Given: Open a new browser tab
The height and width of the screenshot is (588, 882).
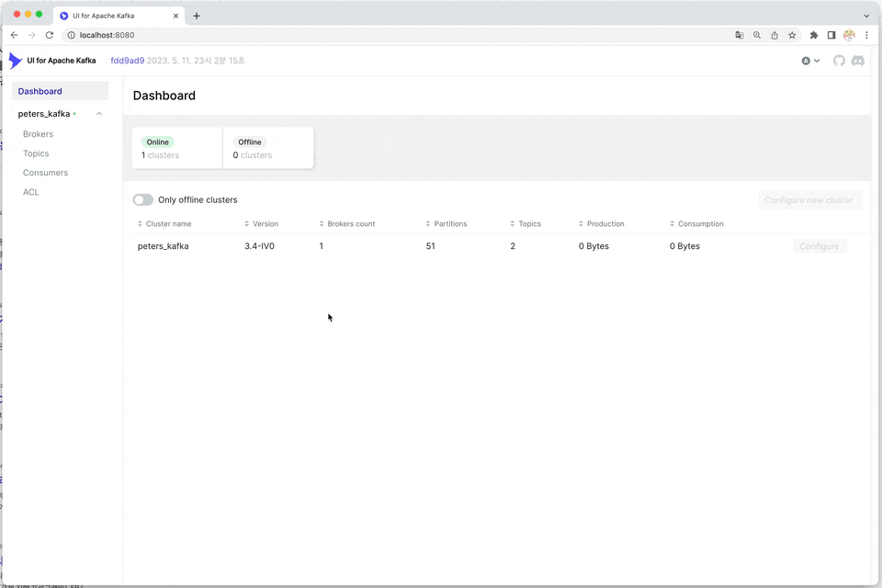Looking at the screenshot, I should tap(197, 16).
